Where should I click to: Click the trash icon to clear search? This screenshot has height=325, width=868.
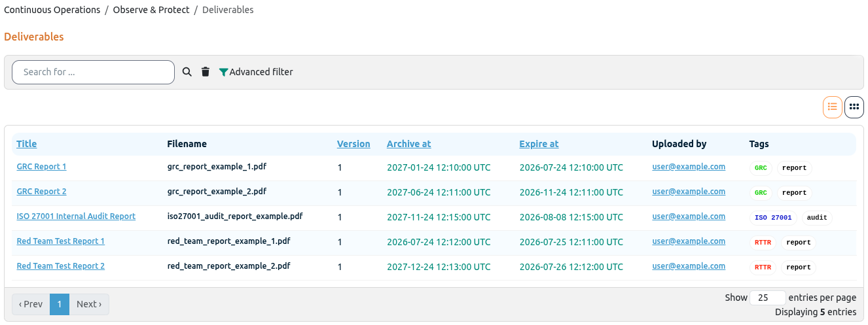[x=206, y=72]
